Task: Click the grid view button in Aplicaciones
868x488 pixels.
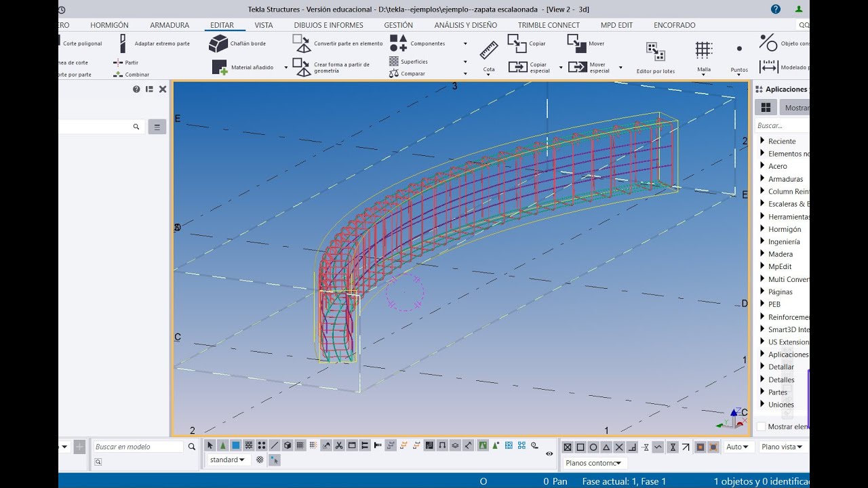Action: [x=766, y=108]
